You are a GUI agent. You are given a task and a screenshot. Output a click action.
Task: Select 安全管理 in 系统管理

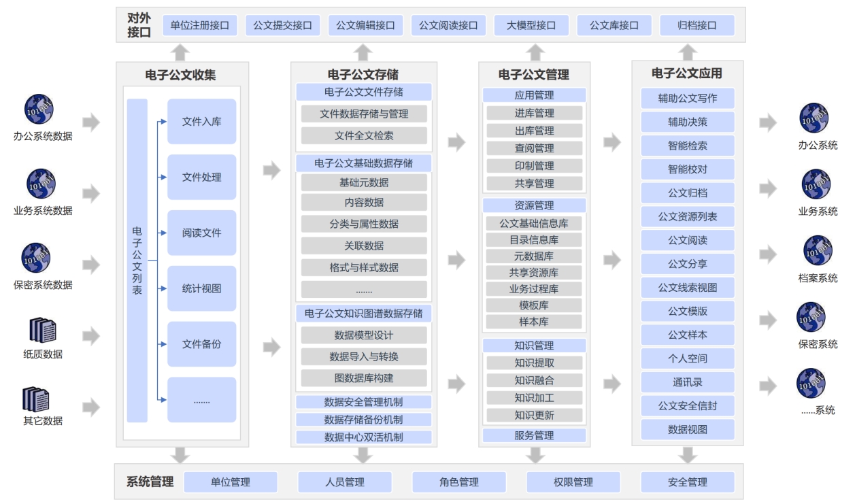pos(688,482)
